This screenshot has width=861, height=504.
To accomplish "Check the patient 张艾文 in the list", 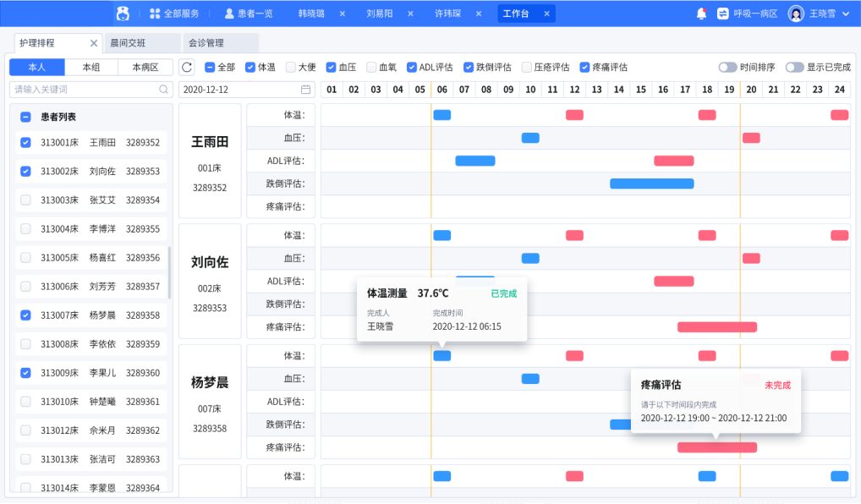I will [27, 200].
